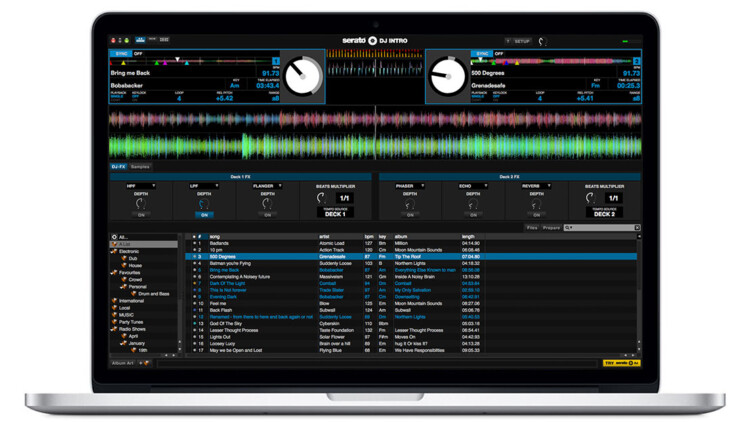Viewport: 750px width, 422px height.
Task: Click the Echo depth knob
Action: [473, 204]
